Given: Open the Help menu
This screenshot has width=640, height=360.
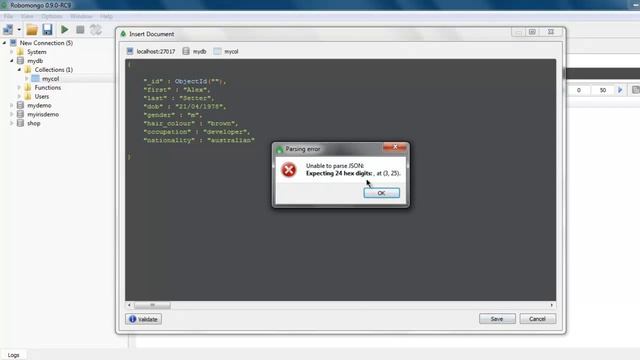Looking at the screenshot, I should point(106,16).
